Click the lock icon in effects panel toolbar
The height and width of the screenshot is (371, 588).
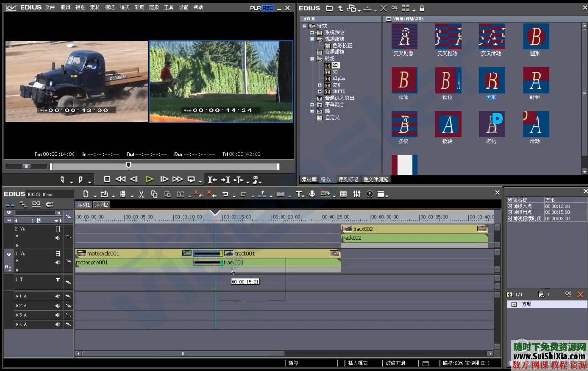422,8
